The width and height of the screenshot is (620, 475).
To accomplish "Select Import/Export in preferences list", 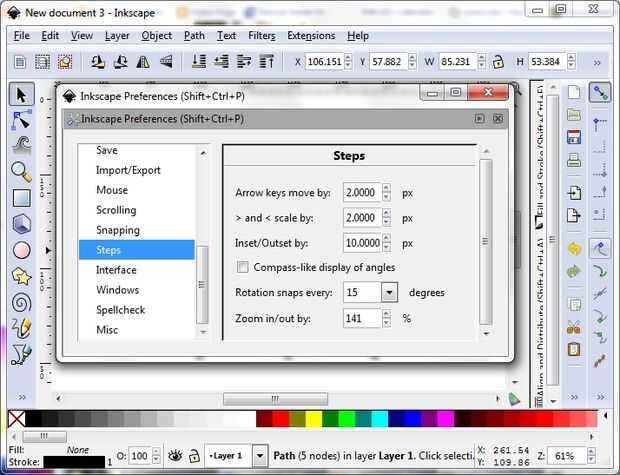I will (136, 170).
